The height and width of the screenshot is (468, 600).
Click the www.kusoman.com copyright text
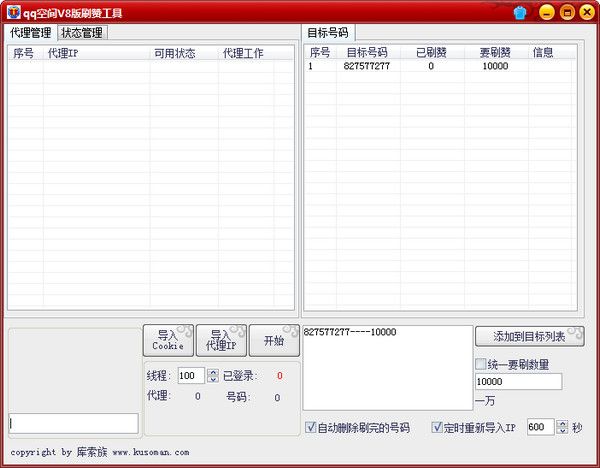click(x=151, y=452)
